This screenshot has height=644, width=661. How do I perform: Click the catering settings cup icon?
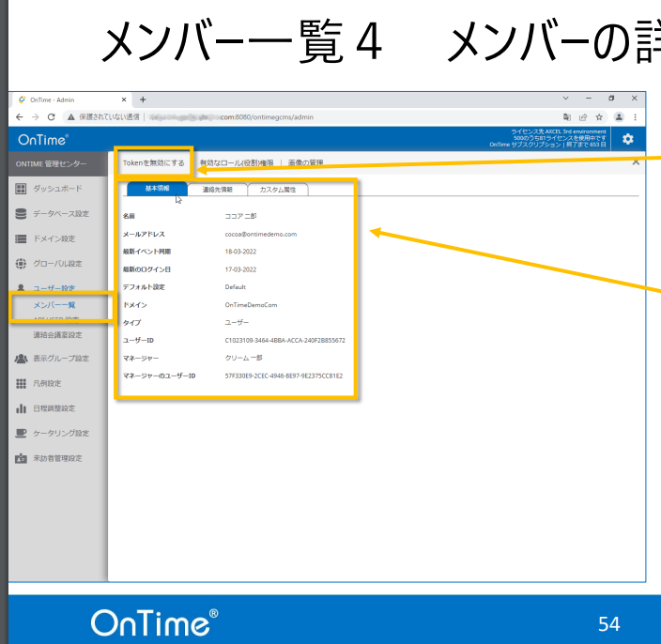(x=21, y=433)
